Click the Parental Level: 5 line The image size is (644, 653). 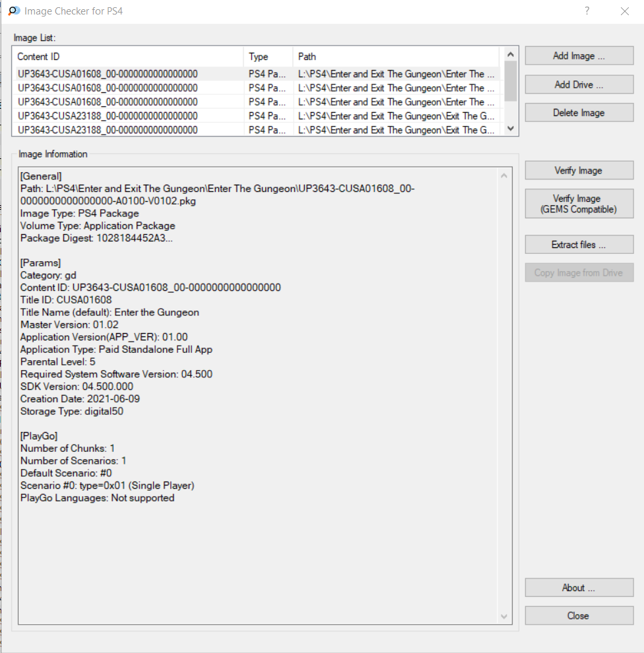tap(57, 362)
